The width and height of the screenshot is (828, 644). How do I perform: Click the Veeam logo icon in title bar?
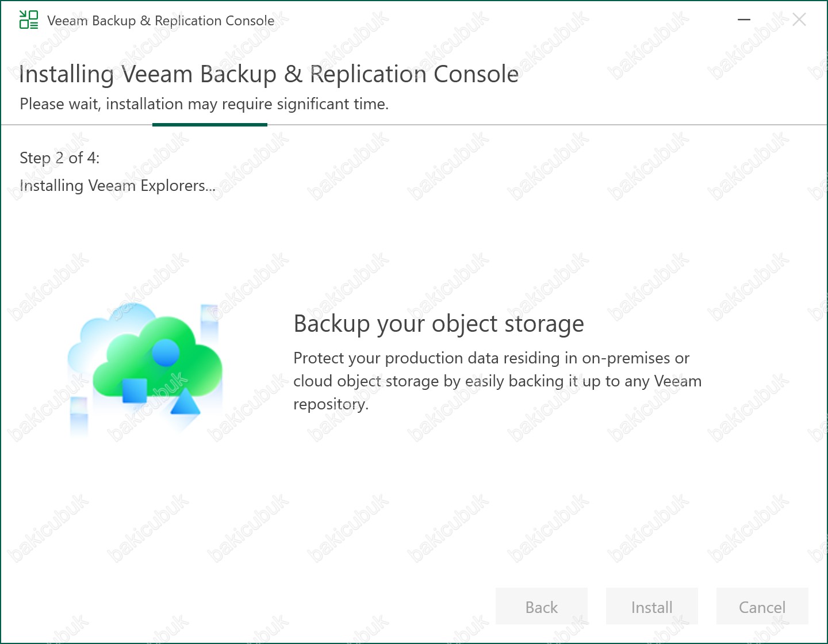(29, 20)
